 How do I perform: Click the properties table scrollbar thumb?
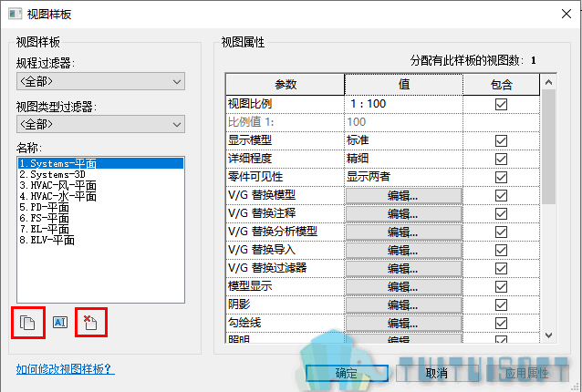click(x=548, y=147)
